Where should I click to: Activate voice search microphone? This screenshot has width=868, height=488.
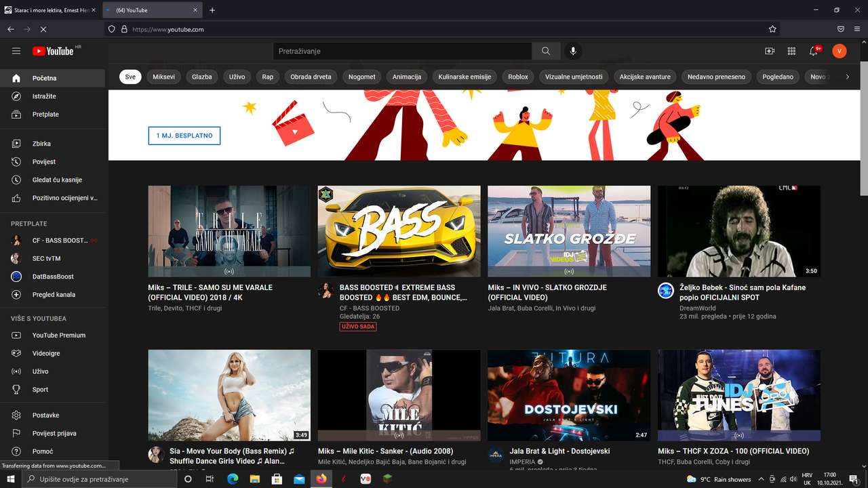tap(573, 51)
